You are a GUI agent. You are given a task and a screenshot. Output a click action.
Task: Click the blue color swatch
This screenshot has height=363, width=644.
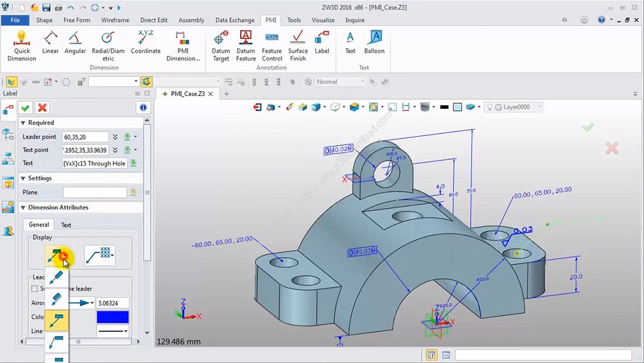tap(113, 317)
